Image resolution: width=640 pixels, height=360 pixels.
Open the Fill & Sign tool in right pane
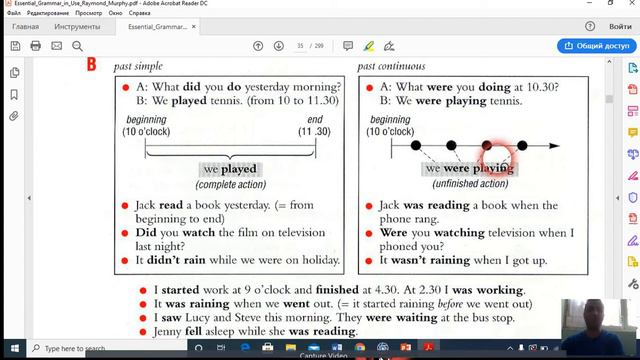633,241
